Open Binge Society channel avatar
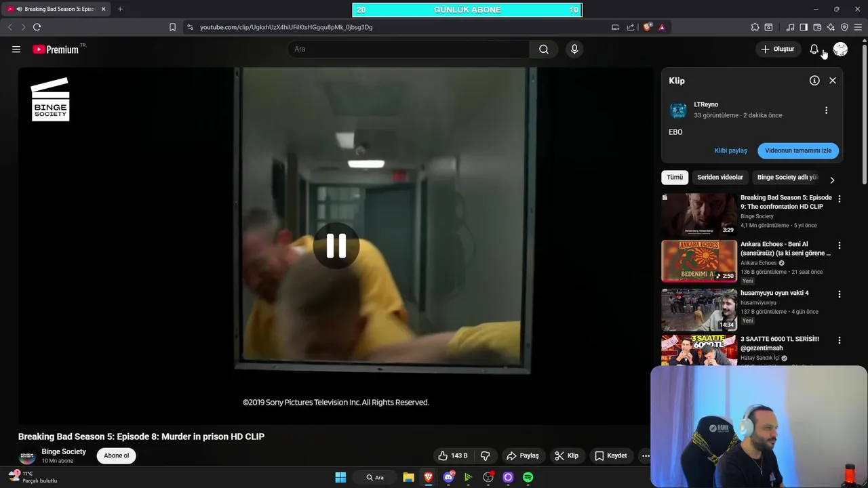Image resolution: width=868 pixels, height=488 pixels. (x=27, y=455)
